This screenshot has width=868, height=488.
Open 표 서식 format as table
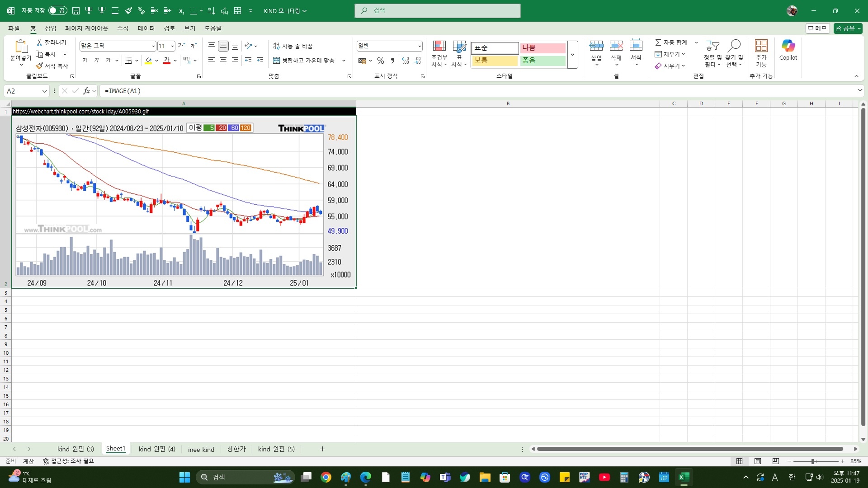[459, 54]
